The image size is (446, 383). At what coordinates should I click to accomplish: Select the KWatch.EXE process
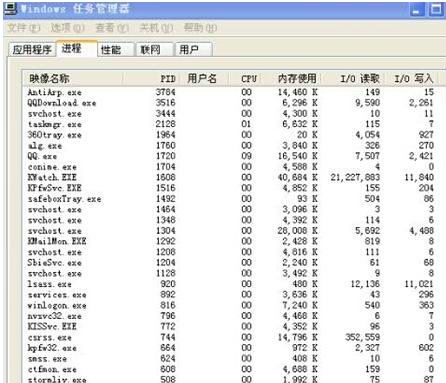(231, 177)
